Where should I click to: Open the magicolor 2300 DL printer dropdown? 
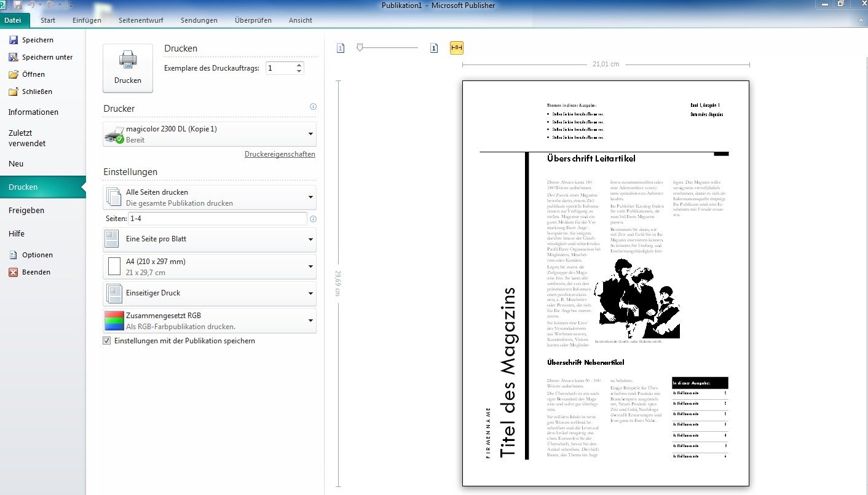(210, 134)
